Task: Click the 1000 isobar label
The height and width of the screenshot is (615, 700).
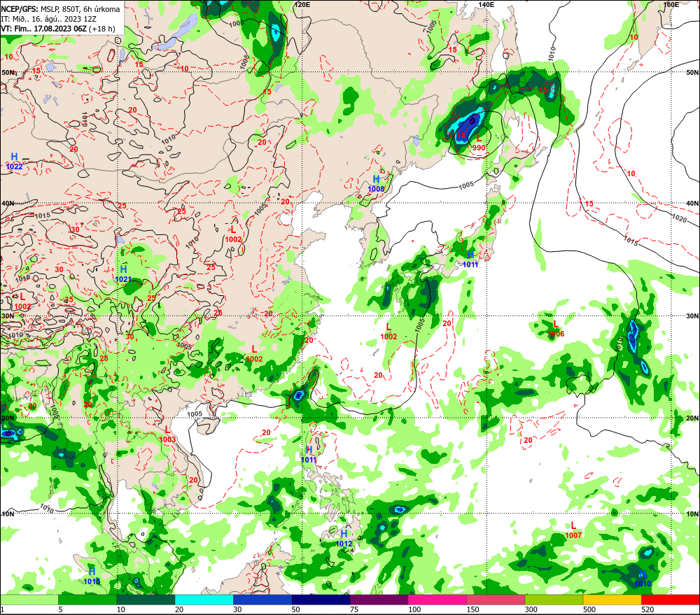Action: point(236,23)
